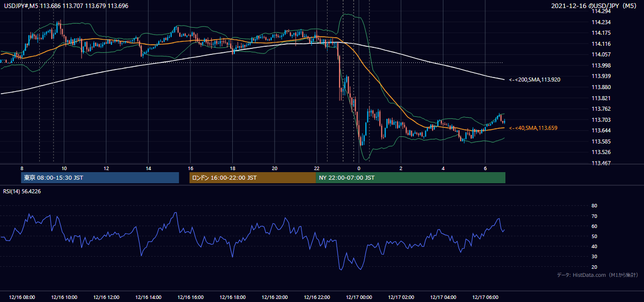Click hour label 22 under price chart
This screenshot has height=302, width=644.
click(x=316, y=168)
